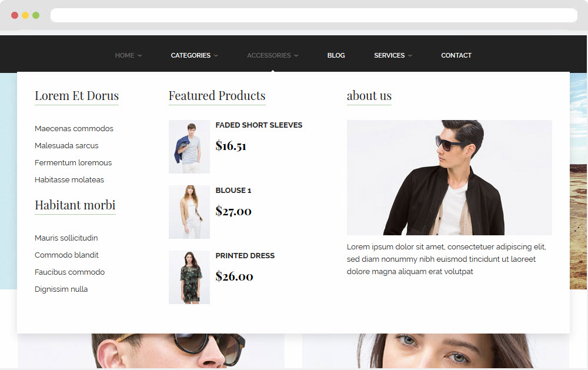
Task: Click the Printed Dress product title
Action: click(x=245, y=256)
